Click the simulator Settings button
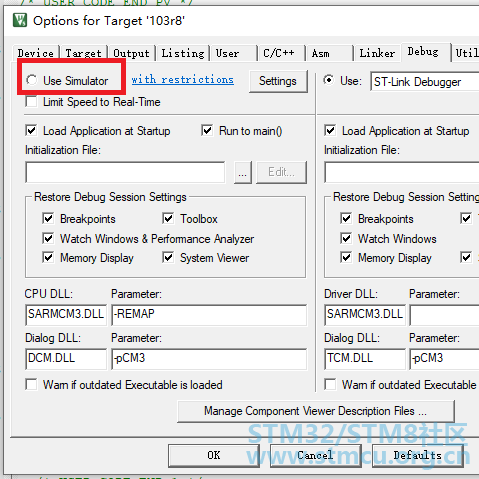479x479 pixels. pos(278,81)
